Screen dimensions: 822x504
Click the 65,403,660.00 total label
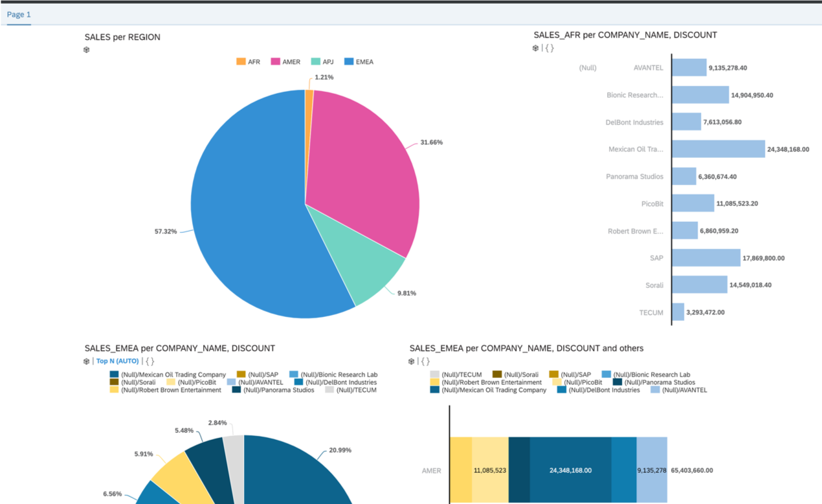pos(692,470)
